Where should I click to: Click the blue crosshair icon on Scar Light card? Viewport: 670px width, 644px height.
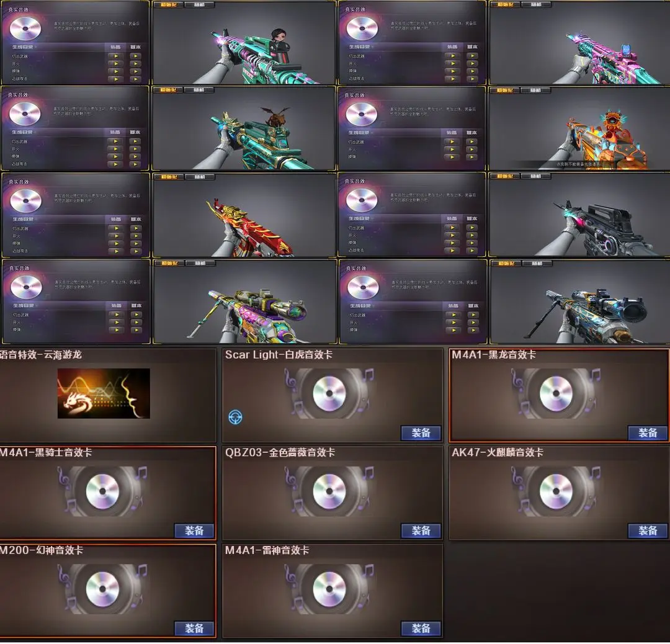tap(235, 417)
